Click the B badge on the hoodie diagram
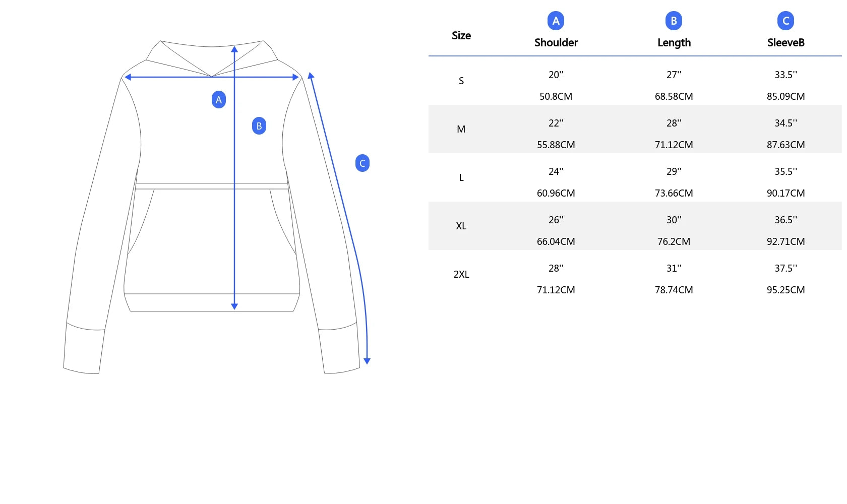The height and width of the screenshot is (504, 847). click(x=259, y=126)
